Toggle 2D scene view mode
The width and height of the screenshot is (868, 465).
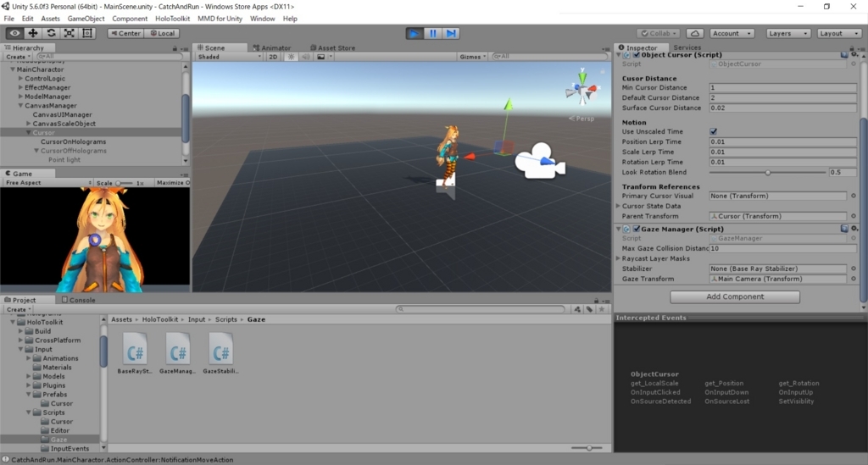coord(273,57)
